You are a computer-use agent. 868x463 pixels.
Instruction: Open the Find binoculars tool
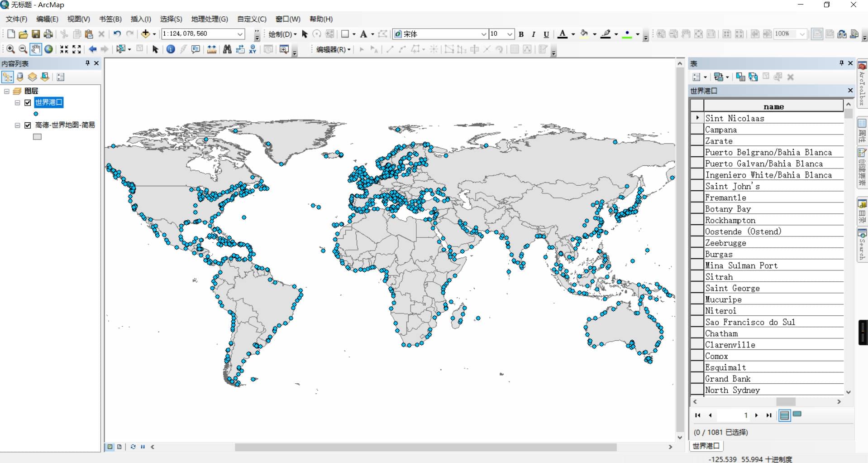(227, 49)
